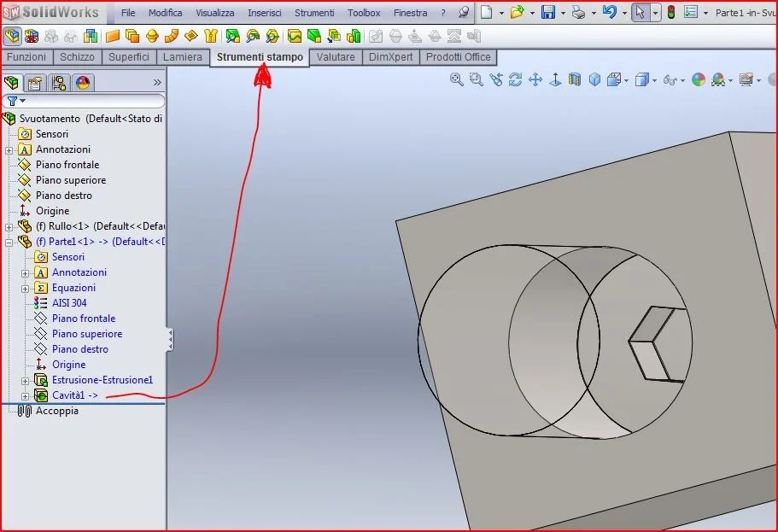Open the DisplayManager color ball tab

click(83, 82)
